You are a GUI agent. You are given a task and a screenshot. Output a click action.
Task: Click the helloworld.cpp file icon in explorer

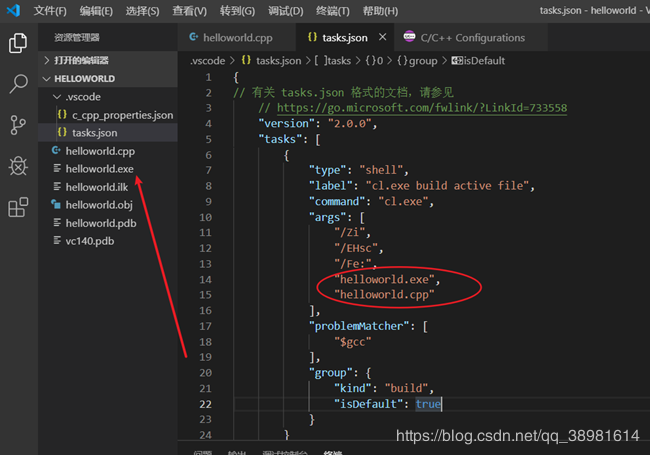pyautogui.click(x=57, y=151)
